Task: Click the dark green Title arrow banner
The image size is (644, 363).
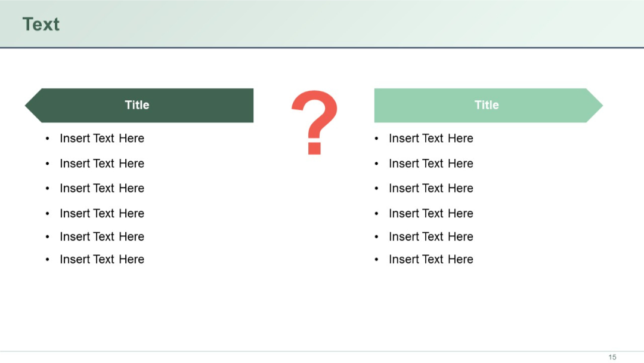Action: coord(137,105)
